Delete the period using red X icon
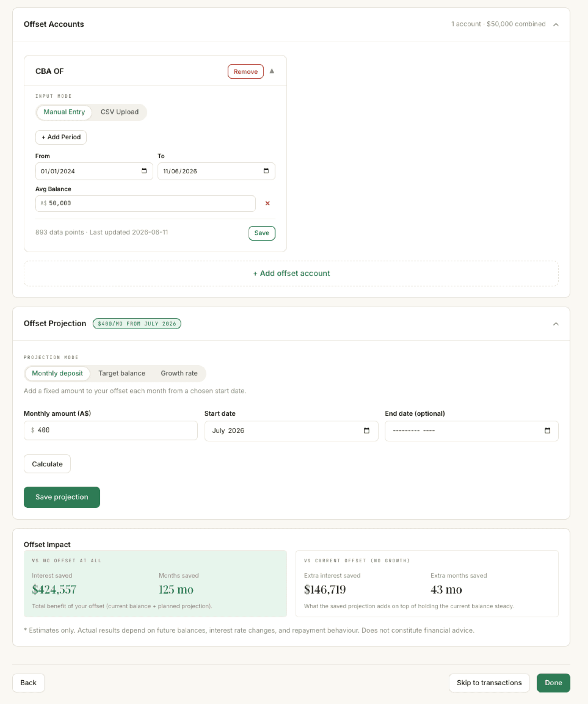Screen dimensions: 588x704 [268, 203]
